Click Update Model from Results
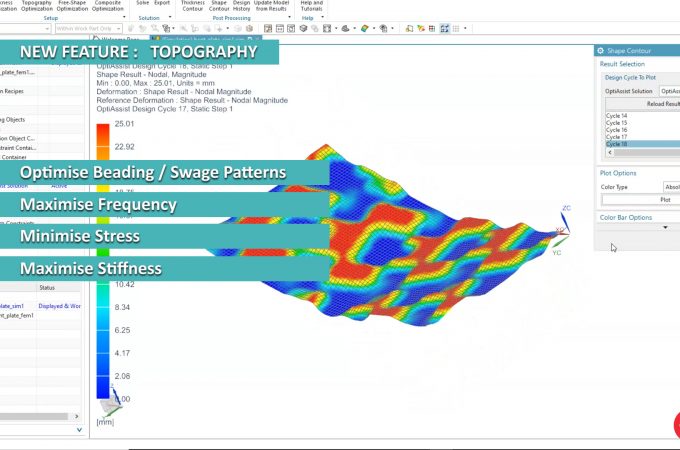680x450 pixels. [271, 5]
